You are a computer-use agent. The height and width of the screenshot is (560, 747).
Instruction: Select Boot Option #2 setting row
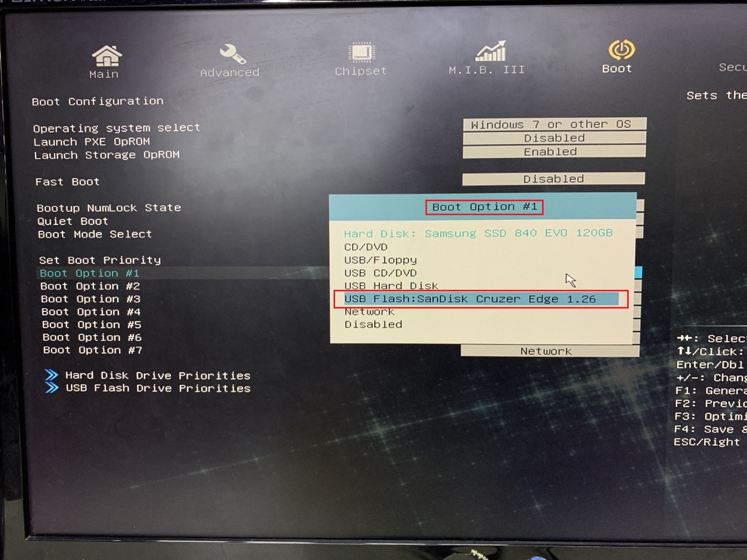(90, 286)
